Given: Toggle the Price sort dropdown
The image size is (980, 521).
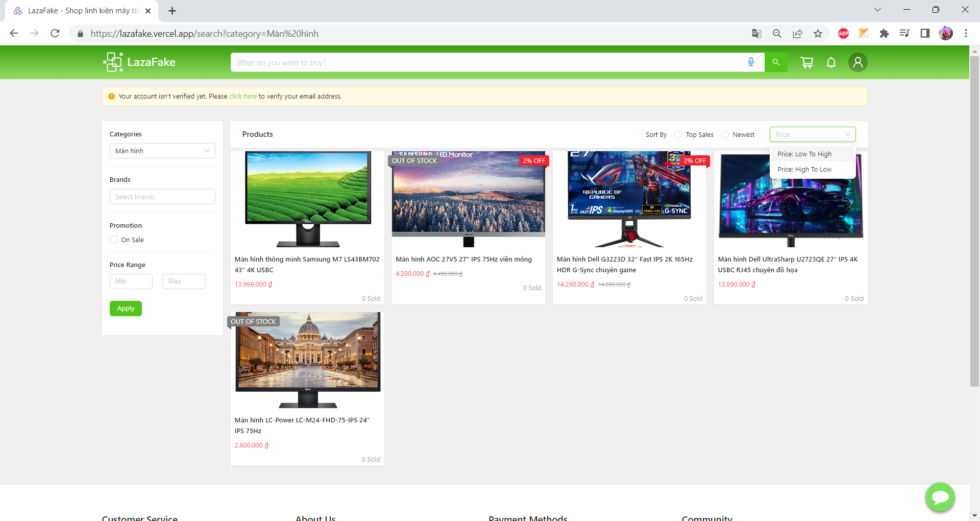Looking at the screenshot, I should pyautogui.click(x=813, y=134).
